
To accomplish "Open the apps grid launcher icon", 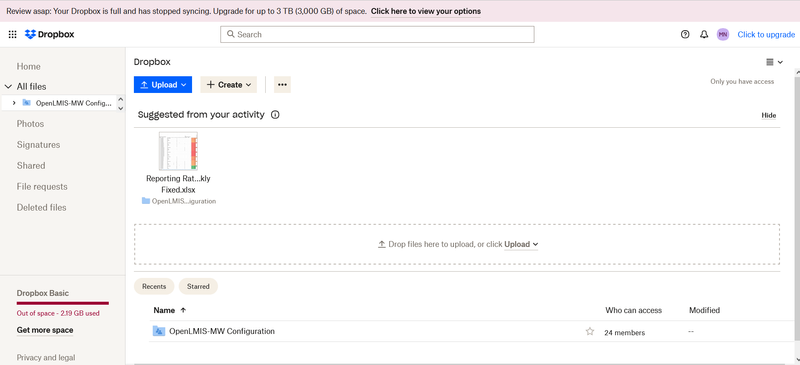I will 12,35.
